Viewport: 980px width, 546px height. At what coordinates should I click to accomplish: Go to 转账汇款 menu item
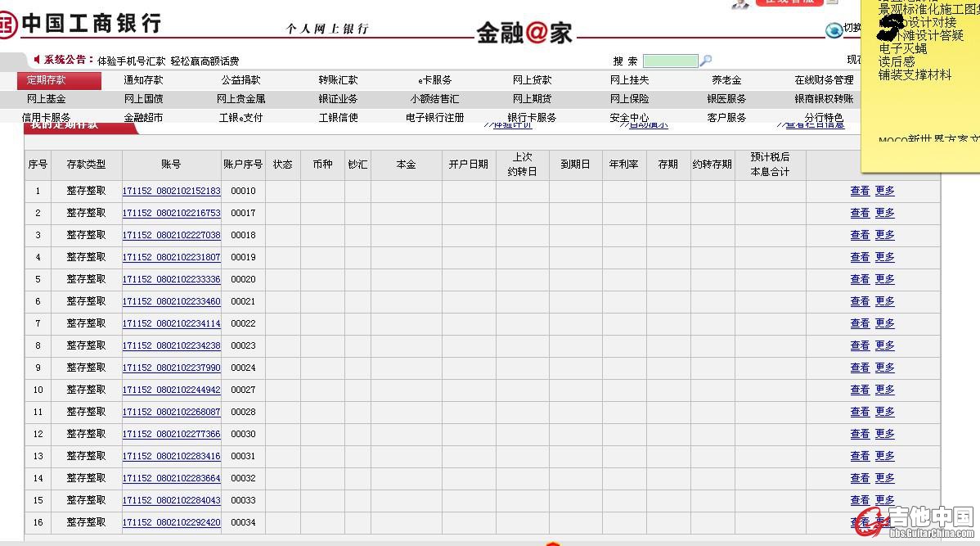pos(338,80)
